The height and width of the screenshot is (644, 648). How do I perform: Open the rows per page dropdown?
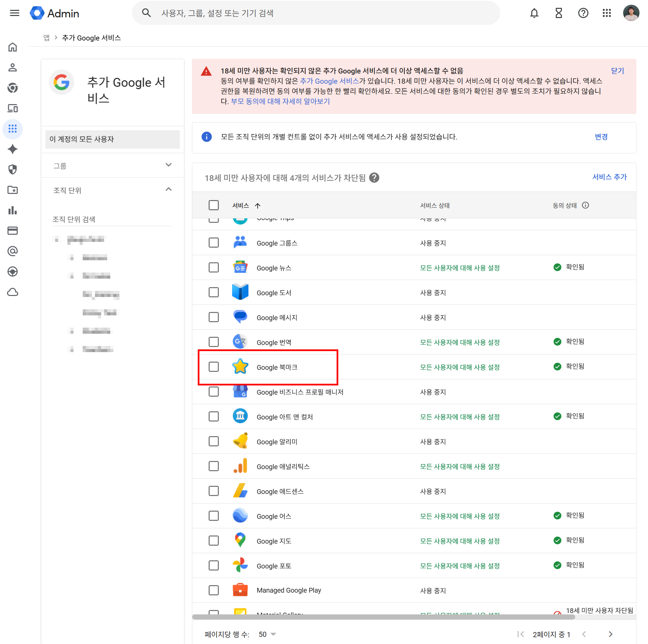pos(268,634)
